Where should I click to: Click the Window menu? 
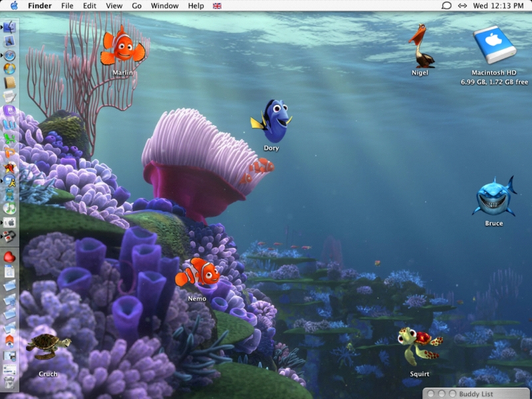(164, 5)
